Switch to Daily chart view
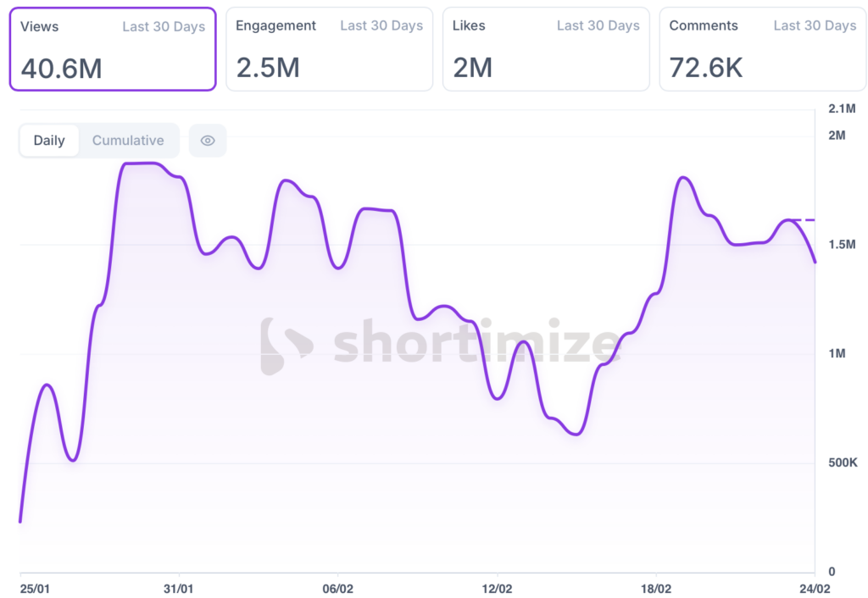 point(49,141)
